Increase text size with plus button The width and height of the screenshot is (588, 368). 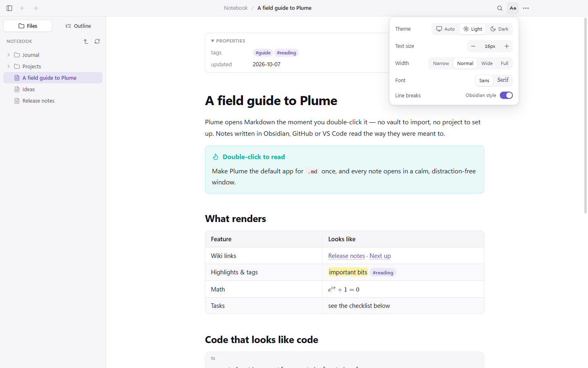pyautogui.click(x=507, y=46)
